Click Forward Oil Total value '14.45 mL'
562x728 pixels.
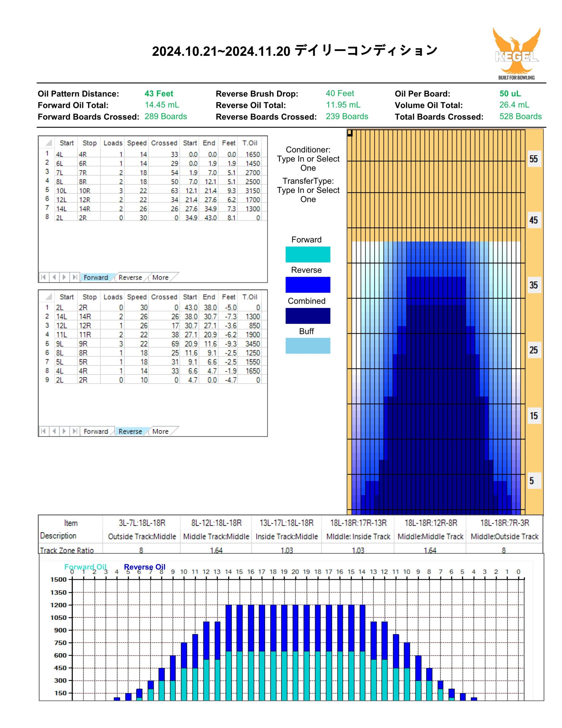[x=162, y=105]
